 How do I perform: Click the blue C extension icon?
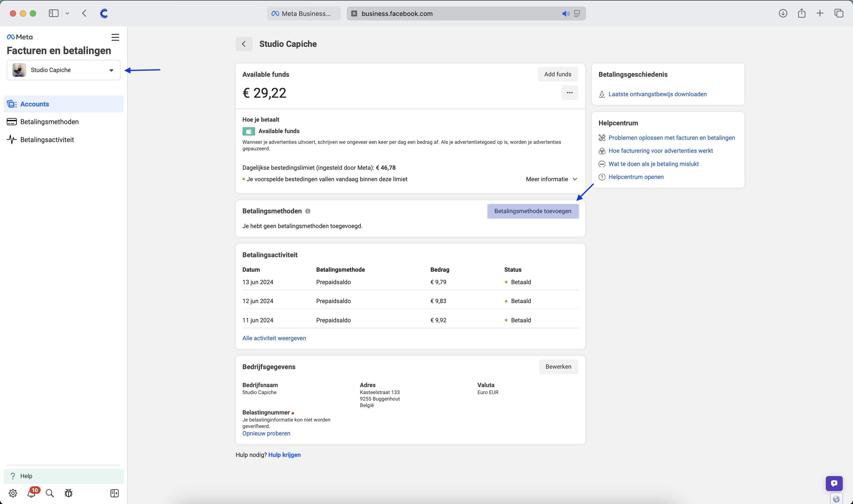104,14
